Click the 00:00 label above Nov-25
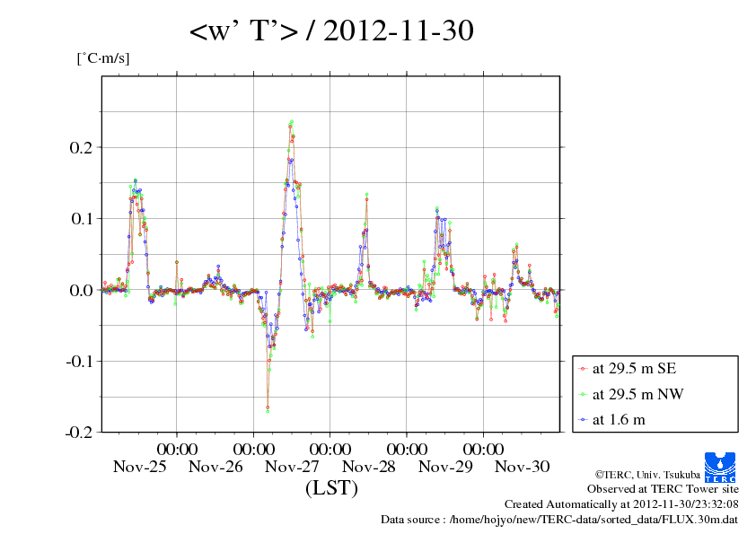Image resolution: width=756 pixels, height=534 pixels. (x=177, y=449)
